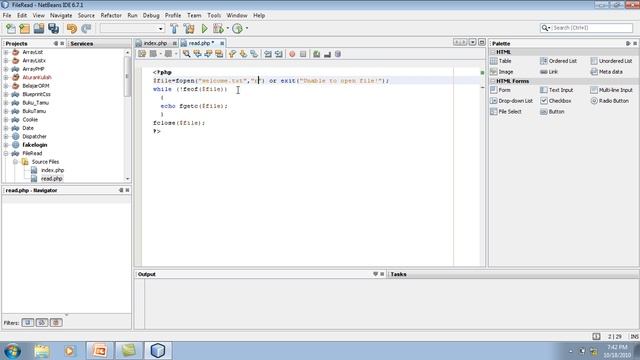Expand the ArrayList project node
This screenshot has height=360, width=640.
(x=6, y=52)
